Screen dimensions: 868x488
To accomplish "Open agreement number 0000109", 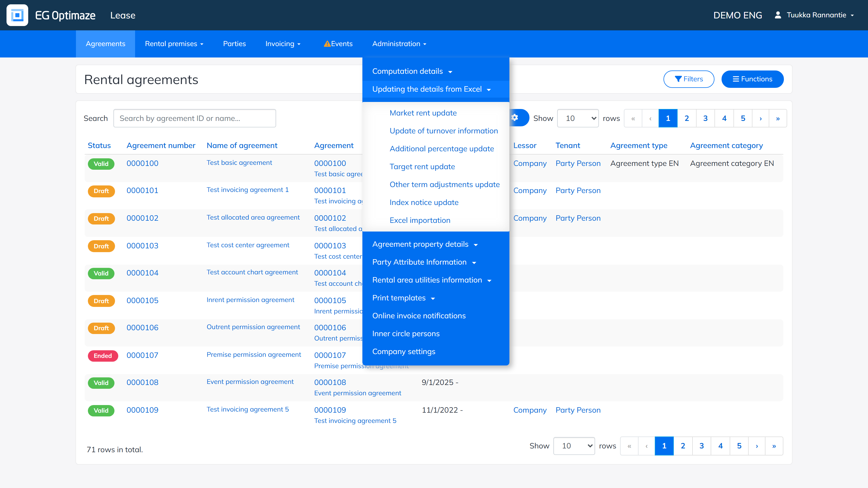I will pos(142,410).
